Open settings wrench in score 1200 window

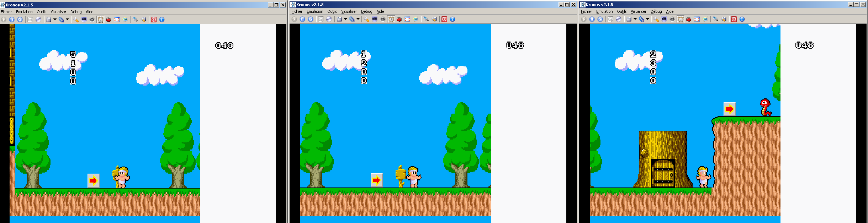pos(366,19)
